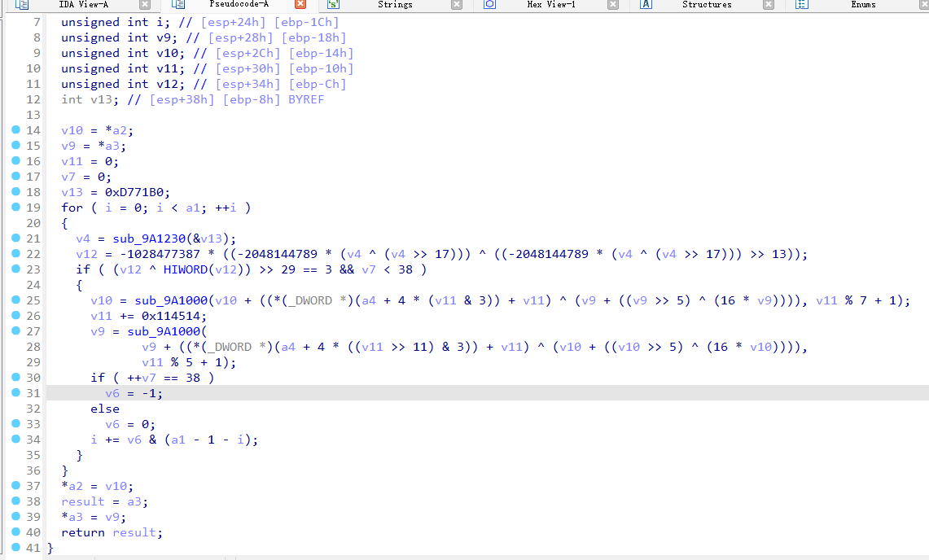Image resolution: width=929 pixels, height=560 pixels.
Task: Click the Strings window tab icon
Action: 333,4
